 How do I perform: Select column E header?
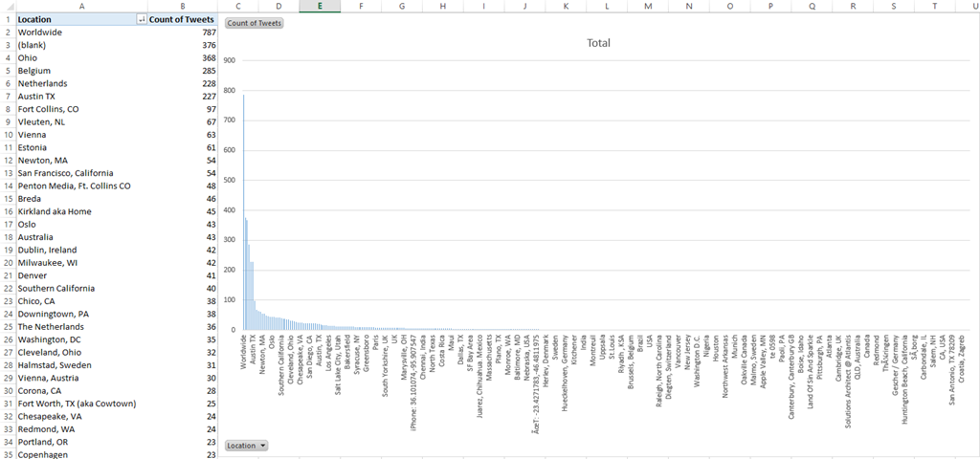coord(319,7)
